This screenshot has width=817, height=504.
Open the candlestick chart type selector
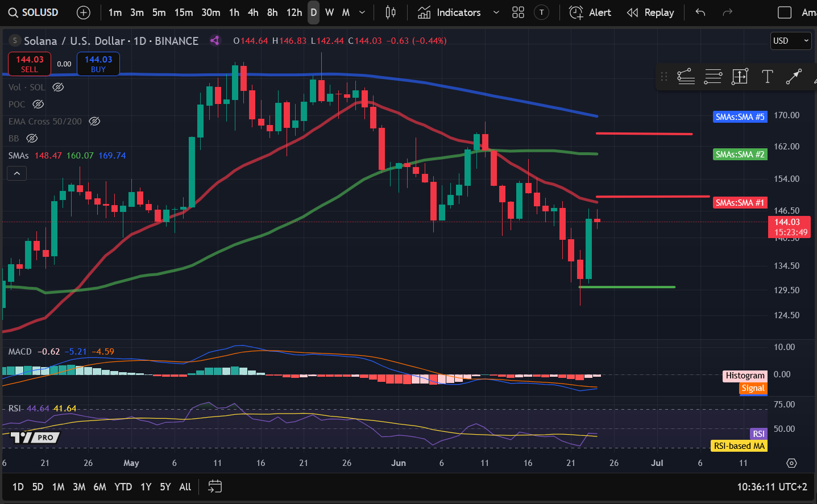391,13
